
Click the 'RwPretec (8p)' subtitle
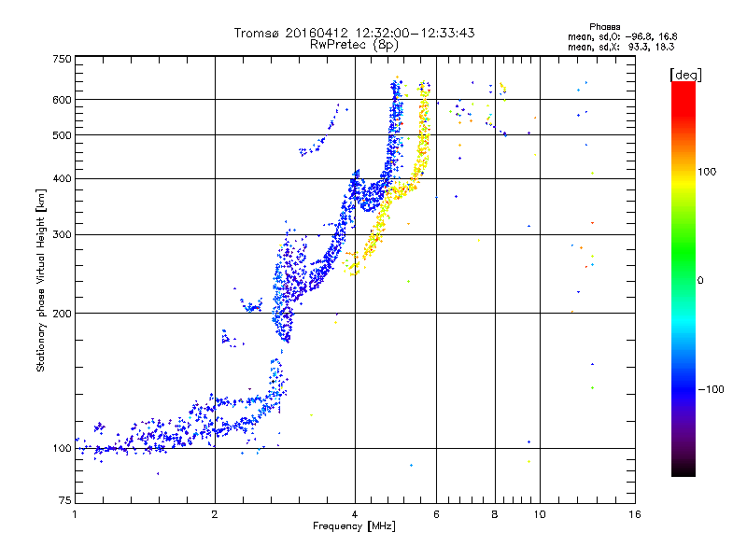coord(354,45)
